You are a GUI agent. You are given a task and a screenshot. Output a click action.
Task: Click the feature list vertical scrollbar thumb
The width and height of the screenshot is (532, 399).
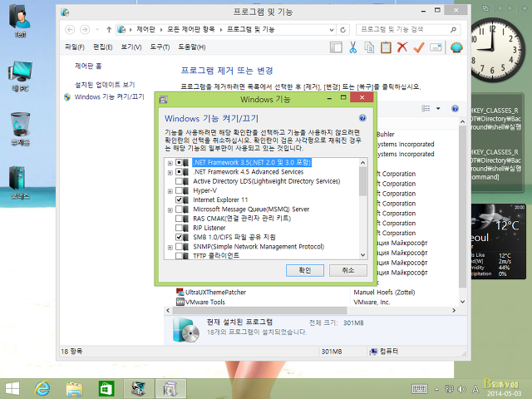(362, 181)
